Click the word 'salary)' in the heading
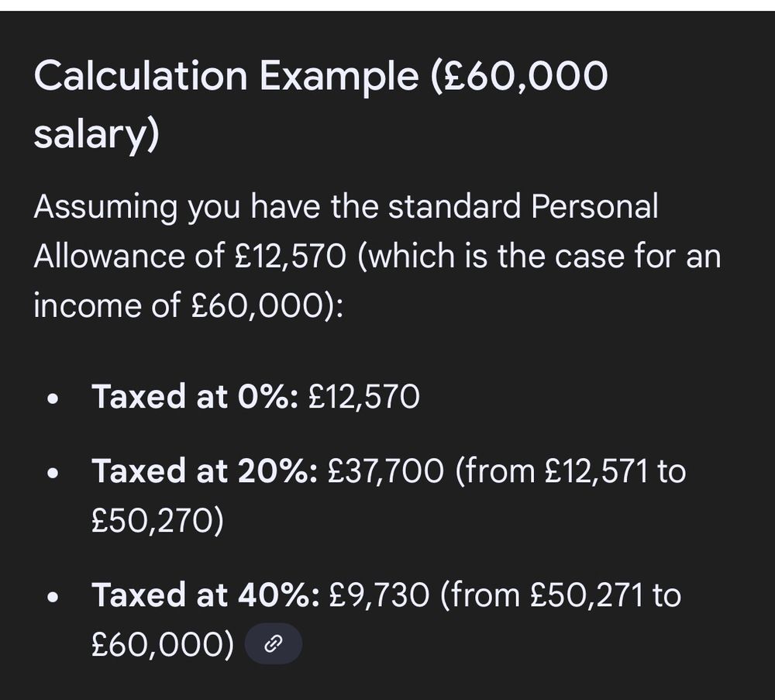The width and height of the screenshot is (775, 700). pyautogui.click(x=96, y=134)
